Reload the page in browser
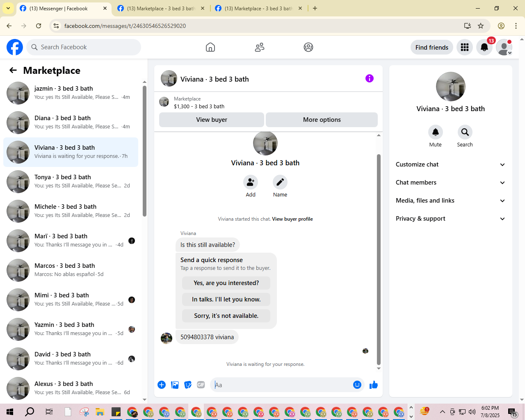 click(x=39, y=26)
